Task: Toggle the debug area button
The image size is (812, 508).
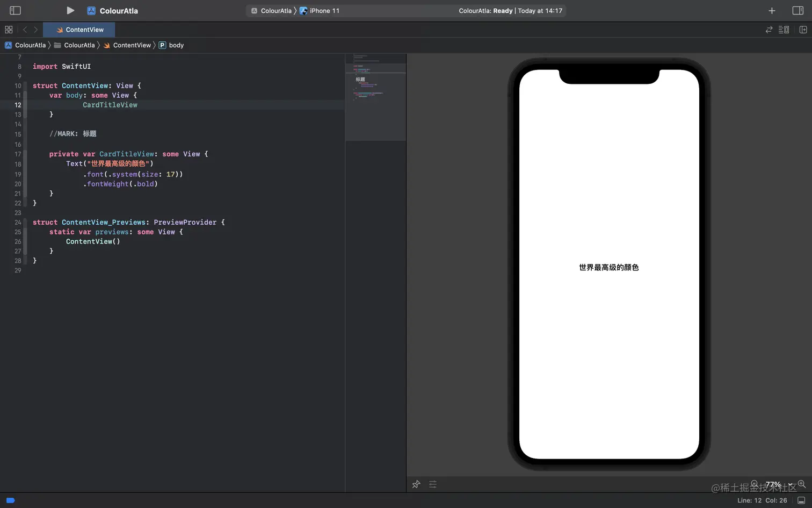Action: click(801, 500)
